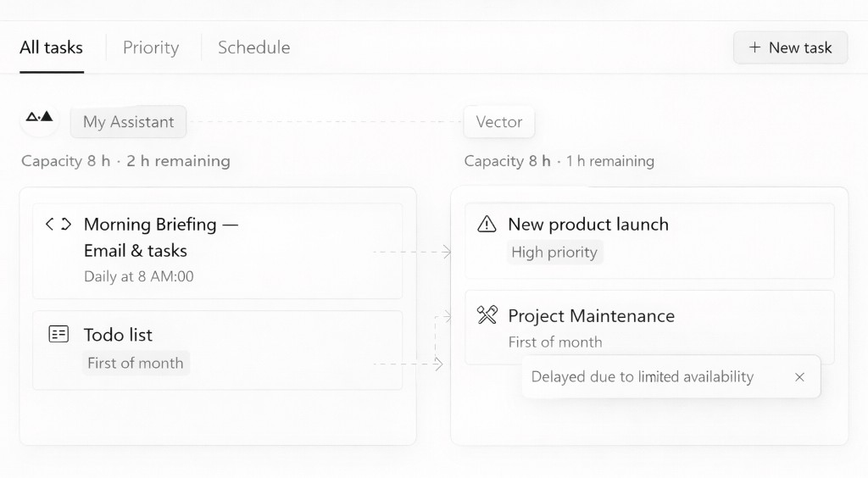Click the plus icon in New task
Screen dimensions: 868x478
(x=754, y=47)
